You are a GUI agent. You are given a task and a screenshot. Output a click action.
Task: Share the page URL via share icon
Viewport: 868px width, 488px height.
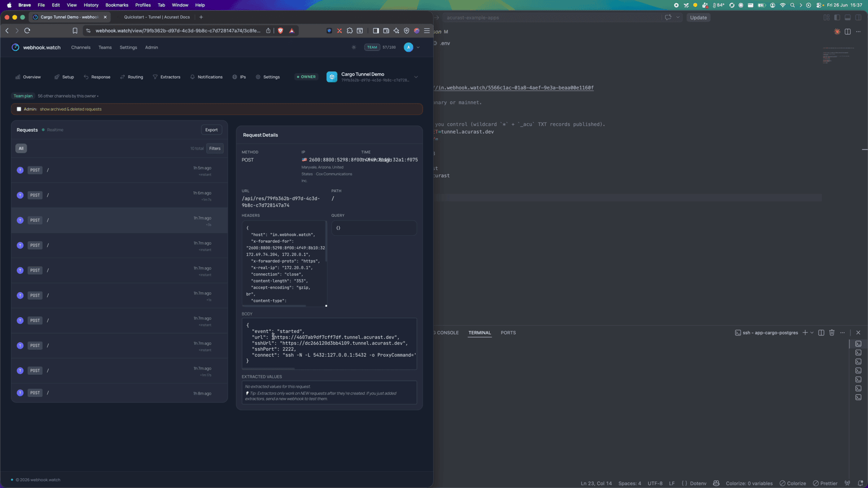point(268,31)
